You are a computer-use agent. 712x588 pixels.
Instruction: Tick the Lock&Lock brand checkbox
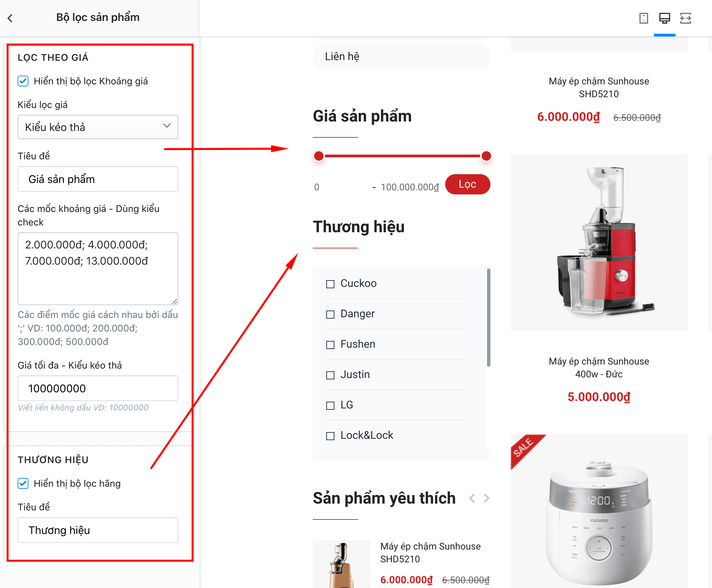[x=330, y=435]
